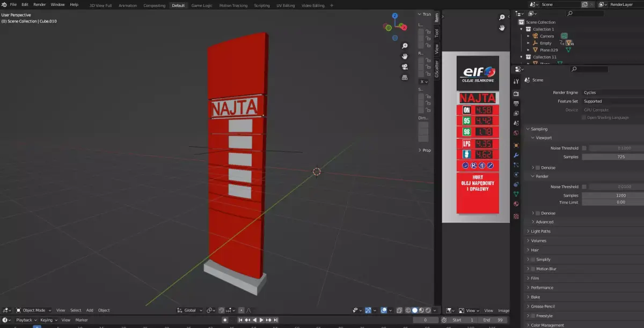Click the Viewport Samples field showing 725
Viewport: 644px width, 328px height.
[613, 156]
